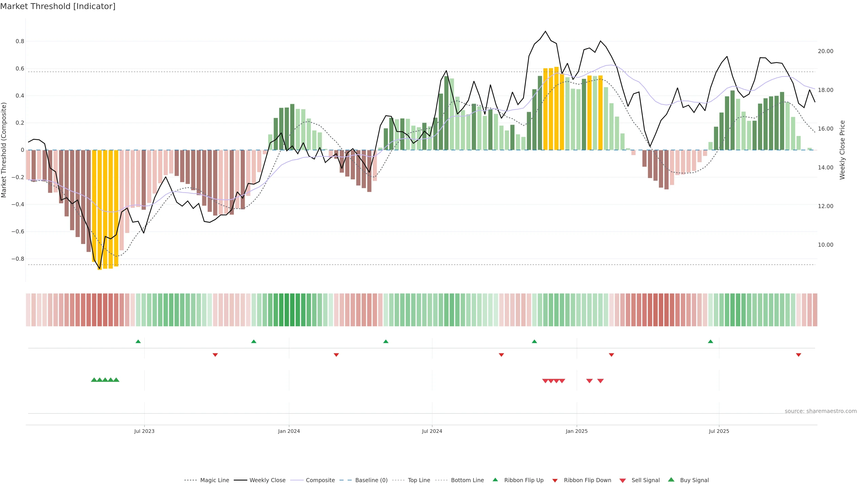Hide the Composite line via legend
Image resolution: width=868 pixels, height=488 pixels.
320,480
